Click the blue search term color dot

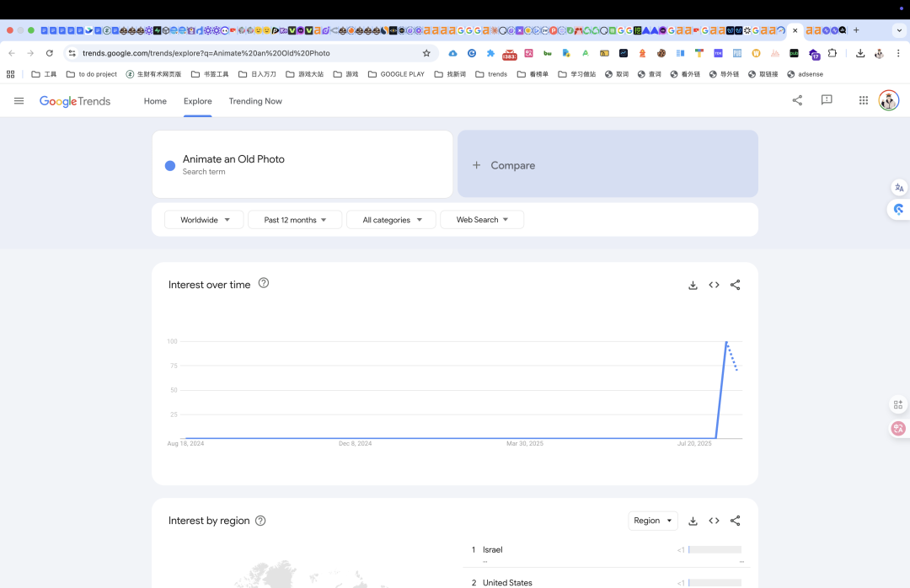click(x=170, y=165)
